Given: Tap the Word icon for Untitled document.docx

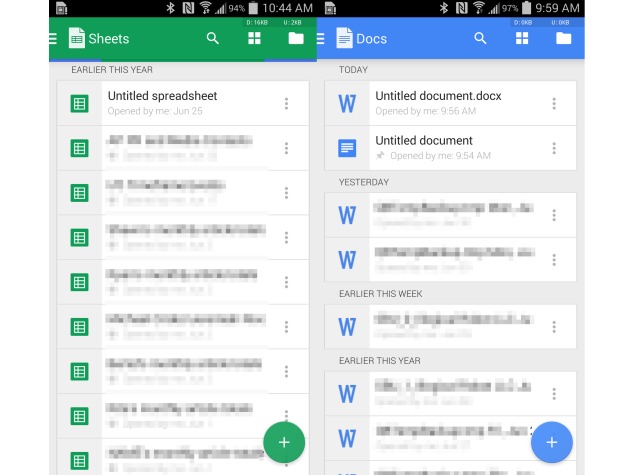Looking at the screenshot, I should point(347,104).
